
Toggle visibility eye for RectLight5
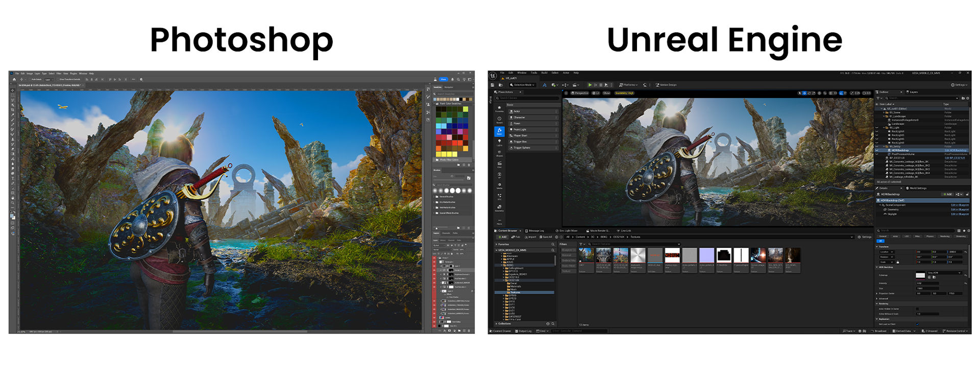pos(876,135)
